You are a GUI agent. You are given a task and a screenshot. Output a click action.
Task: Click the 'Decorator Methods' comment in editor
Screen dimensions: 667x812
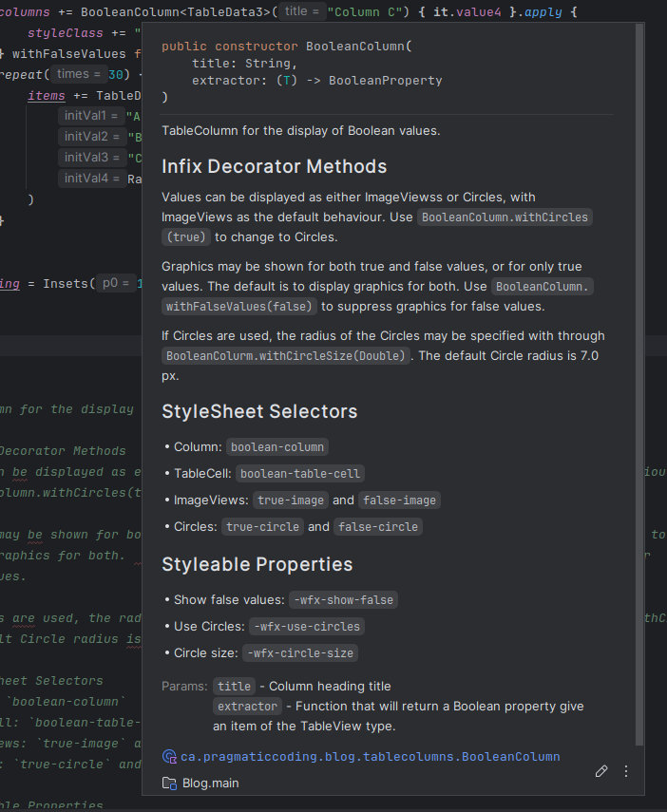(x=62, y=451)
